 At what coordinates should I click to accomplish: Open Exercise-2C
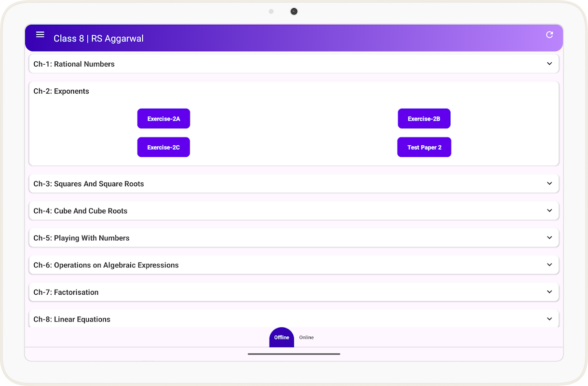(x=164, y=147)
